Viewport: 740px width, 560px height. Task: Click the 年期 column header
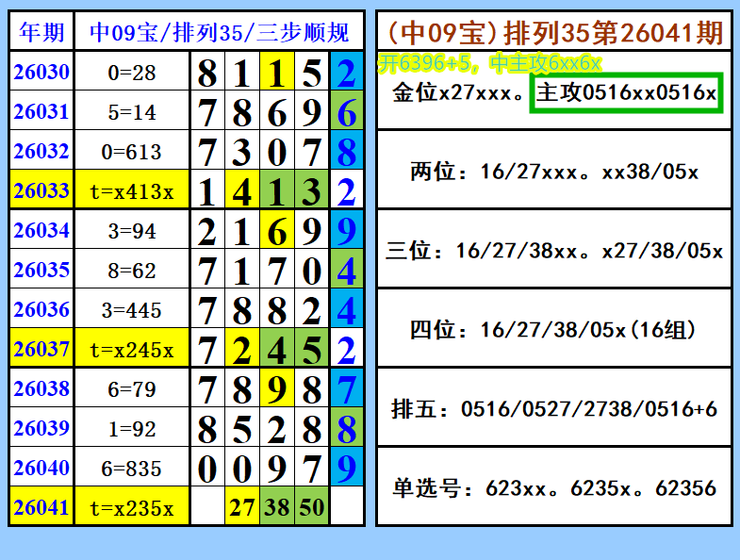[41, 32]
